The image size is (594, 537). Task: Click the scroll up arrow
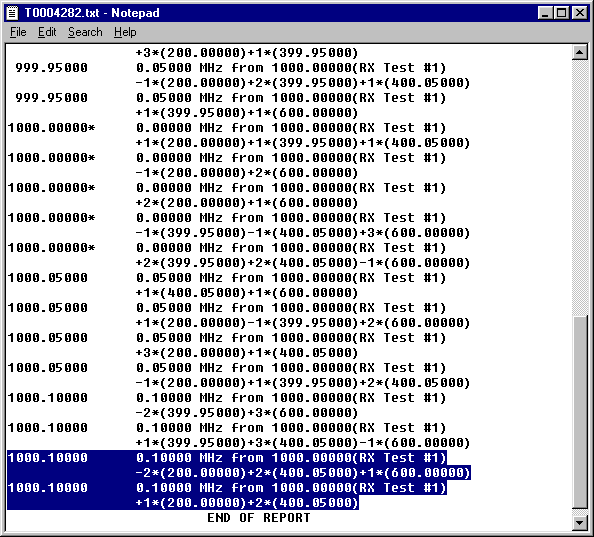(x=580, y=52)
